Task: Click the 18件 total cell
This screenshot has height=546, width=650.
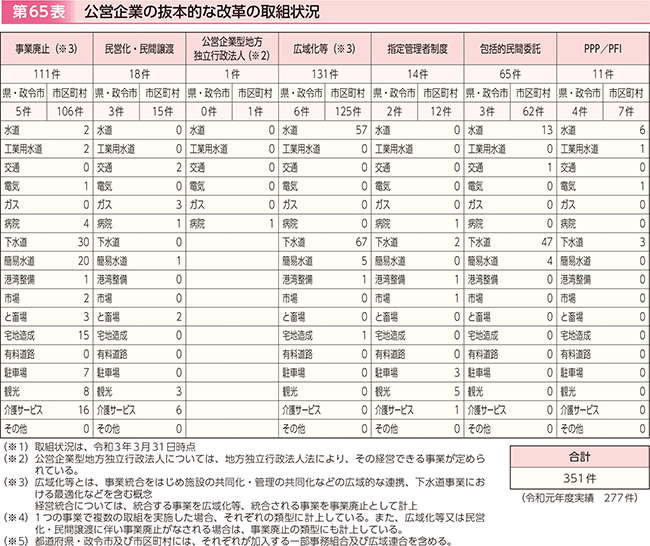Action: pyautogui.click(x=139, y=74)
